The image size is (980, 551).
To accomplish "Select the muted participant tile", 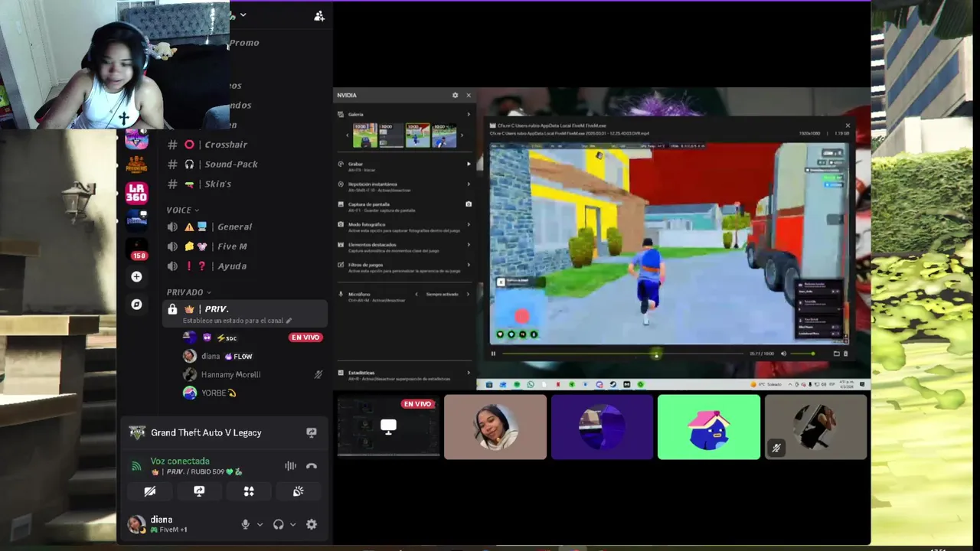I will click(815, 427).
